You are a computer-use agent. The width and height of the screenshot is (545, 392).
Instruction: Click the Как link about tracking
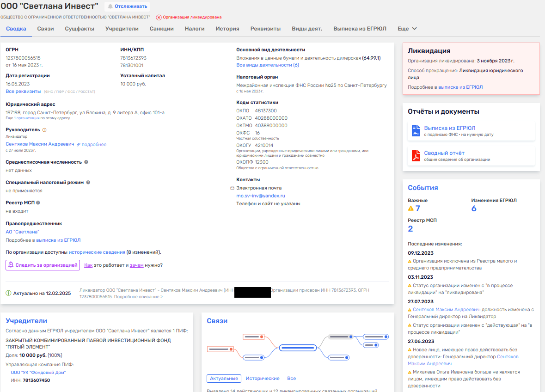[88, 265]
